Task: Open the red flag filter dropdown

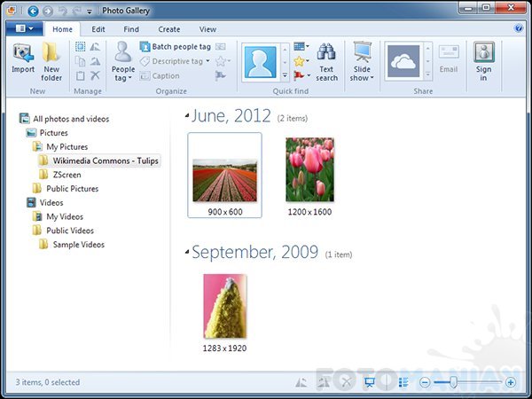Action: 301,75
